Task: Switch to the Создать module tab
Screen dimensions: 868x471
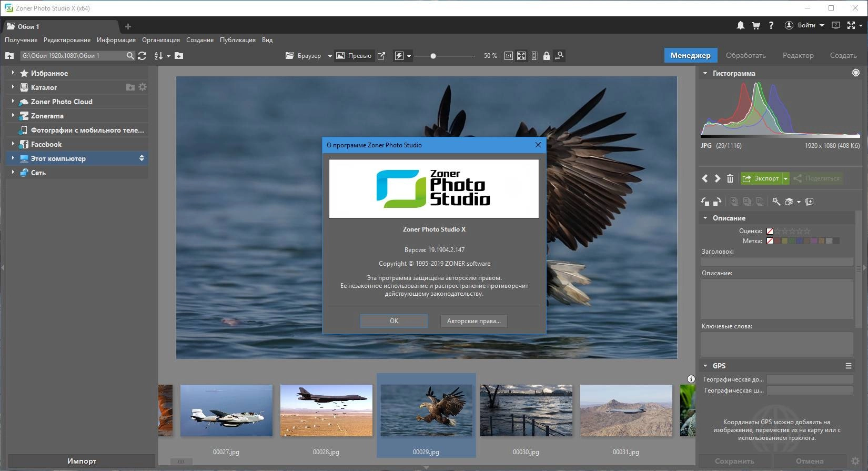Action: click(x=843, y=55)
